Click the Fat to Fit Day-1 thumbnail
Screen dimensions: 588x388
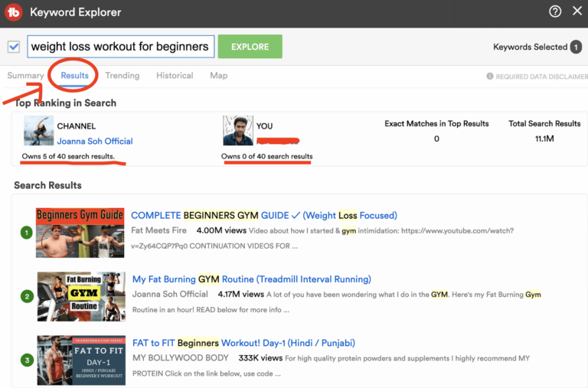click(x=81, y=360)
